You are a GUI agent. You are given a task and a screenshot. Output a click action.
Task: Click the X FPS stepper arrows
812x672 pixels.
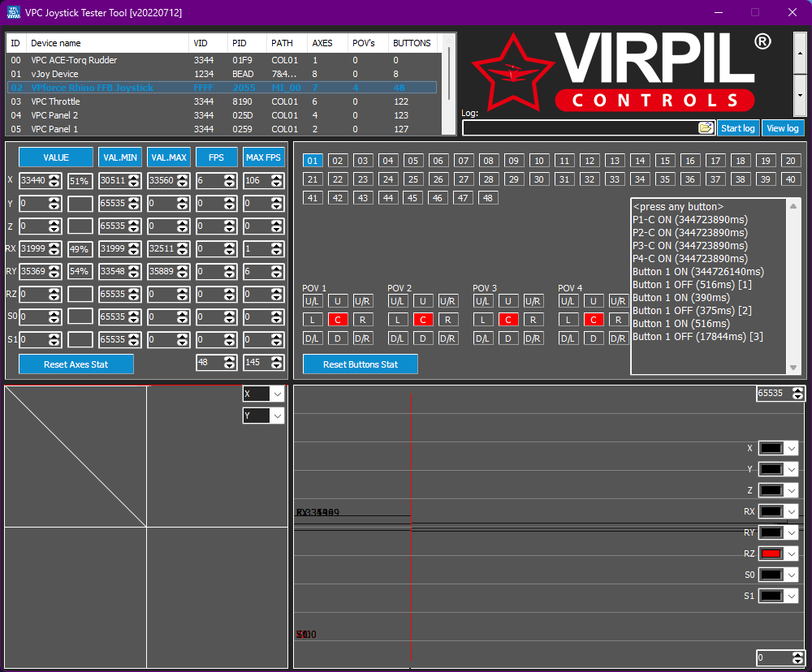pyautogui.click(x=230, y=181)
